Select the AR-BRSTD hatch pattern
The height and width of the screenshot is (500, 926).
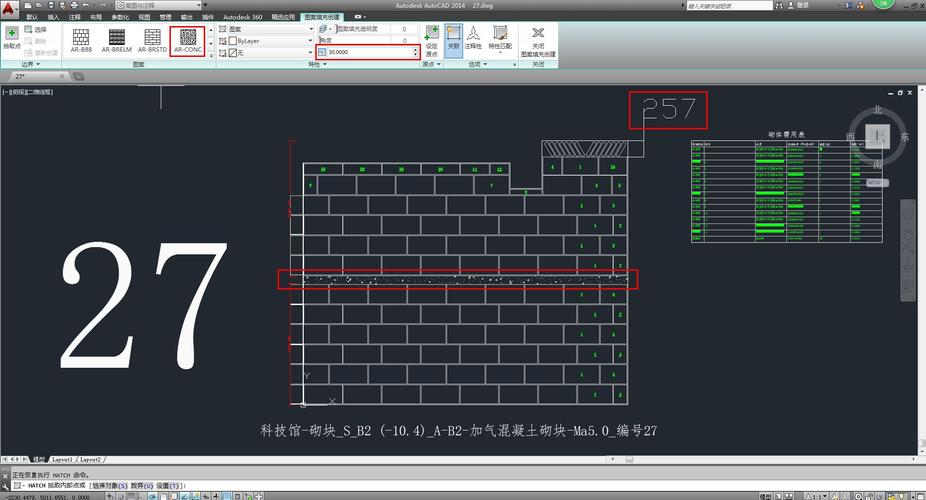(x=152, y=41)
